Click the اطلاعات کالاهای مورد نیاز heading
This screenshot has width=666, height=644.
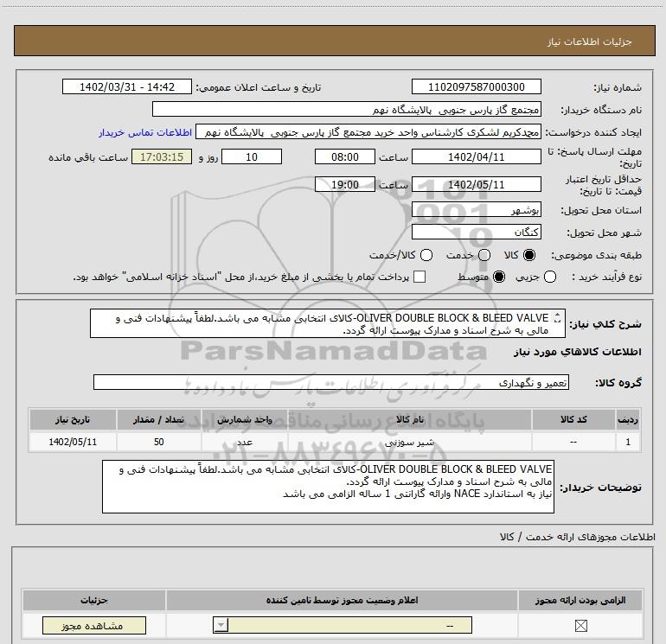(577, 352)
